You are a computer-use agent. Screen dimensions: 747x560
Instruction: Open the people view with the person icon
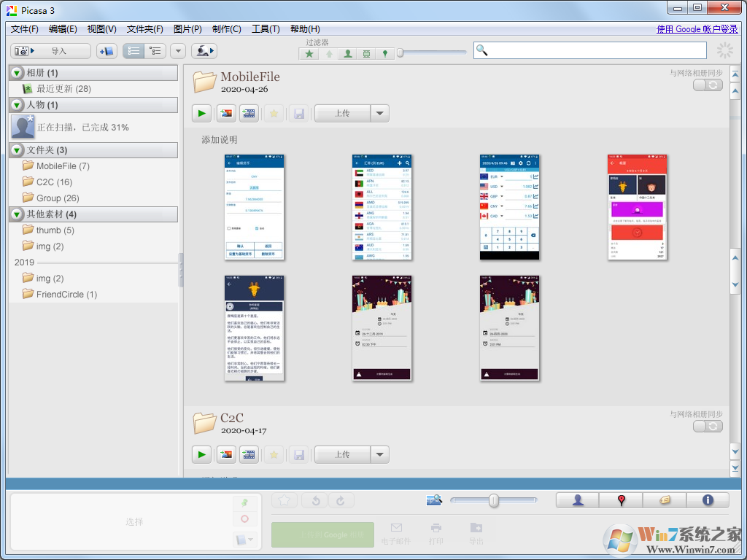(x=576, y=500)
